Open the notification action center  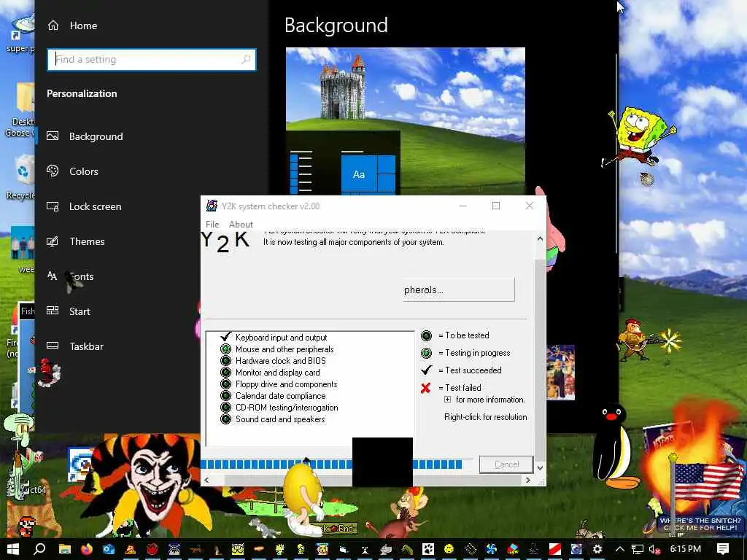point(723,549)
